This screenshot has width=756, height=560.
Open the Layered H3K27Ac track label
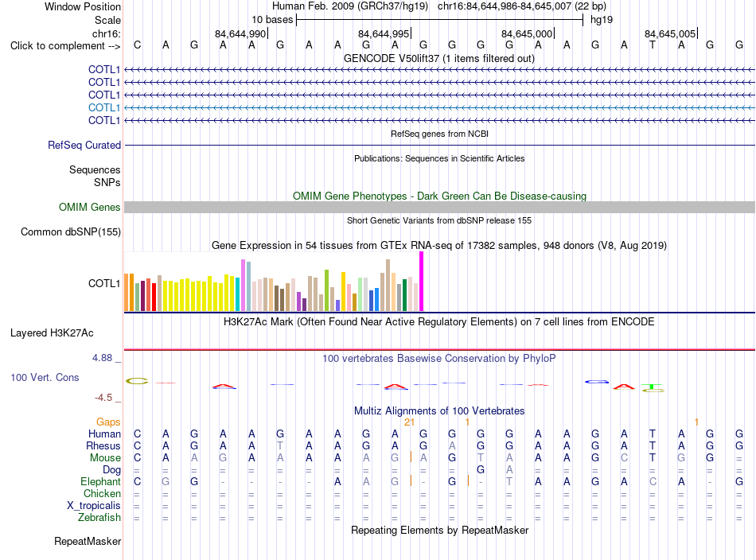point(52,333)
